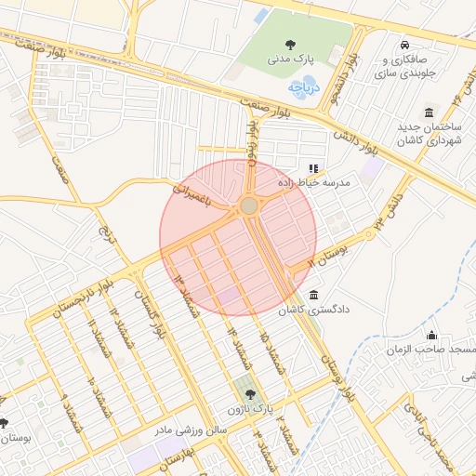Click the tree icon of پارک نارون

click(x=250, y=395)
